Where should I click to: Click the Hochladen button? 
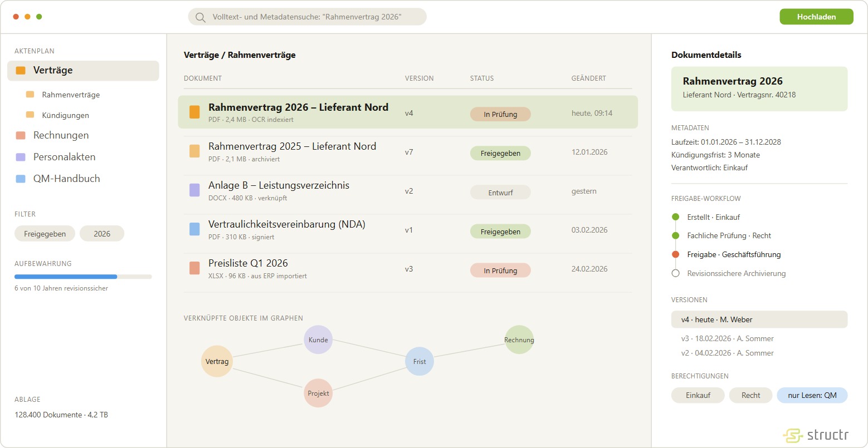[x=816, y=17]
